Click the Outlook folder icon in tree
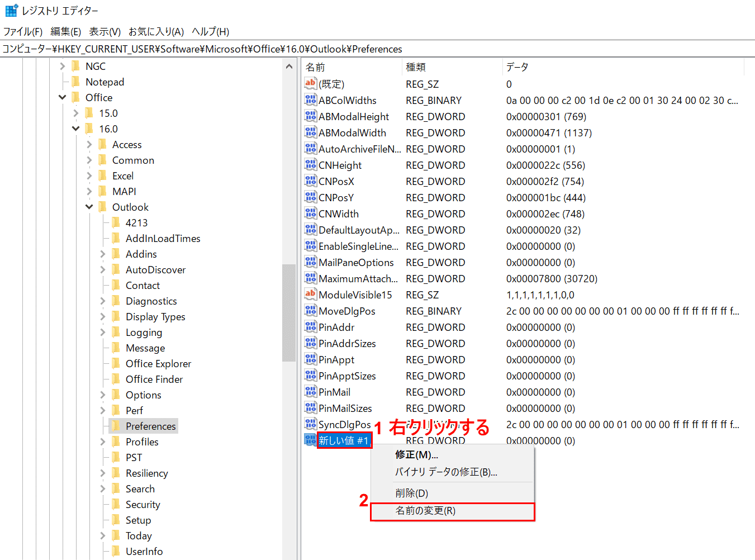This screenshot has width=755, height=560. click(103, 207)
